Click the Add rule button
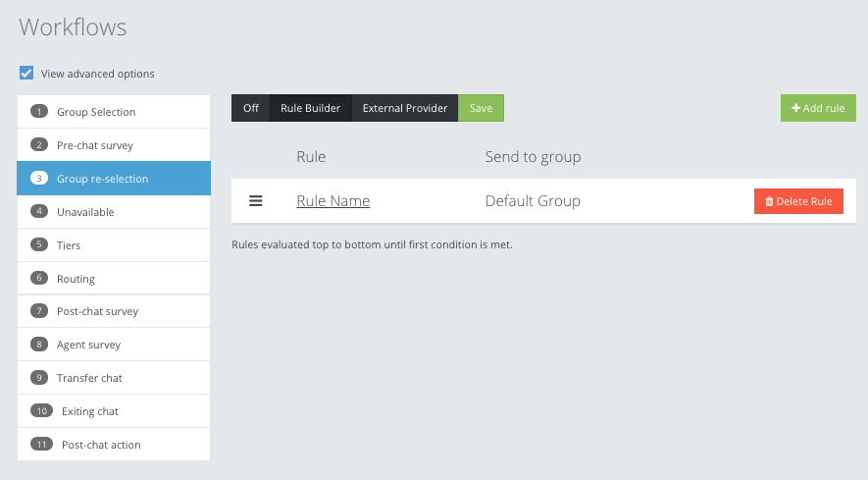Viewport: 868px width, 480px height. pyautogui.click(x=818, y=108)
